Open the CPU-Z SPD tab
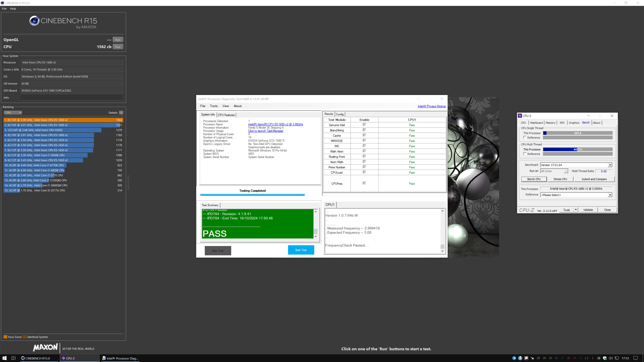 tap(562, 123)
